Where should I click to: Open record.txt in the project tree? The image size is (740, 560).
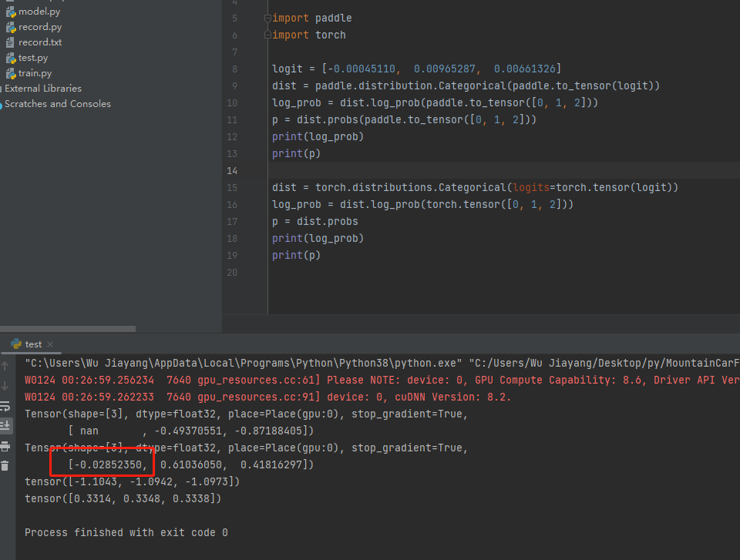pos(40,42)
